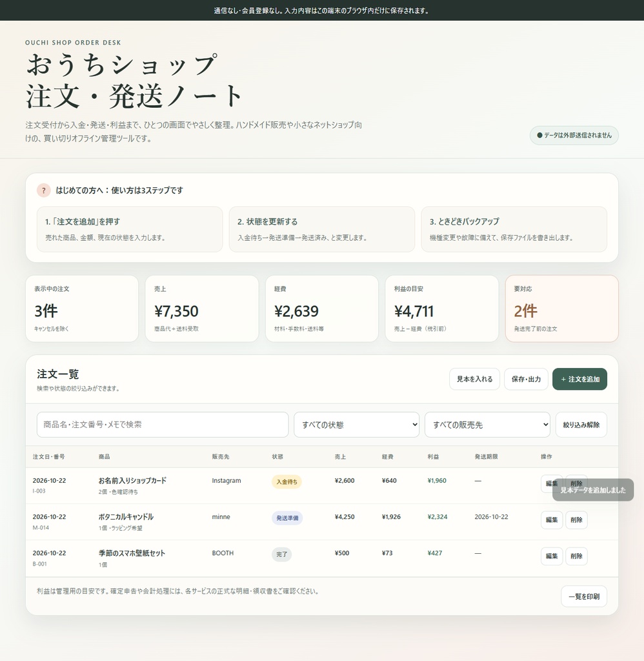644x661 pixels.
Task: Click the 利益 column header
Action: tap(433, 456)
